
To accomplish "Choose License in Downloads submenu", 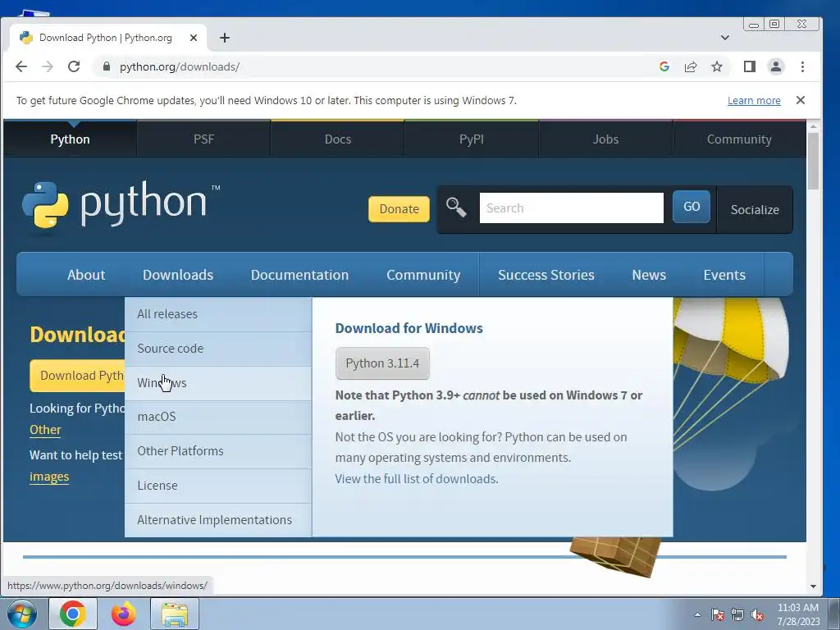I will [218, 486].
